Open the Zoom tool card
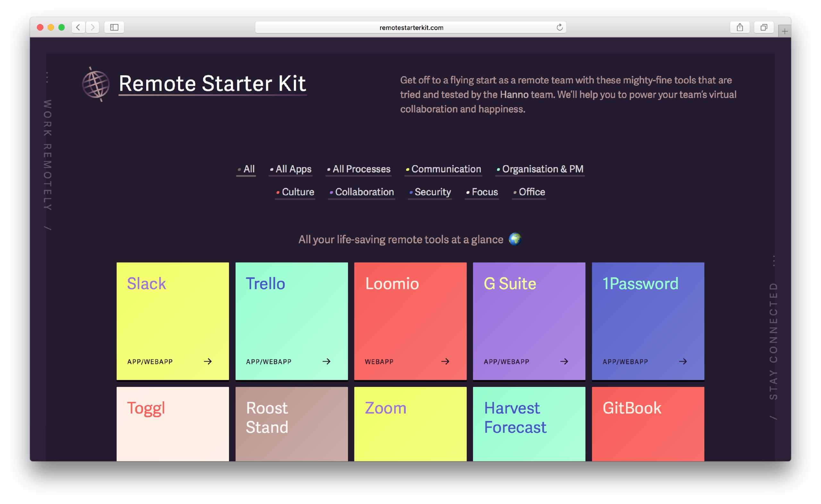 [x=410, y=424]
